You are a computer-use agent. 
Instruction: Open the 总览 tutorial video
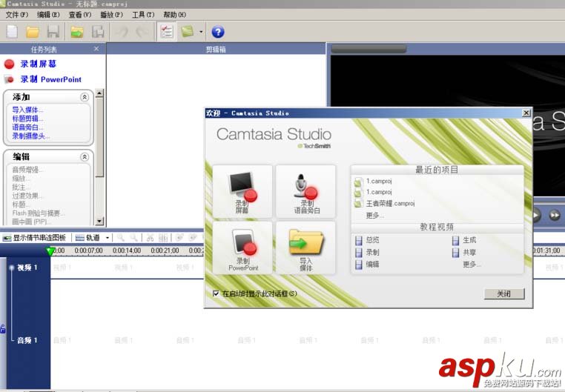(x=372, y=240)
